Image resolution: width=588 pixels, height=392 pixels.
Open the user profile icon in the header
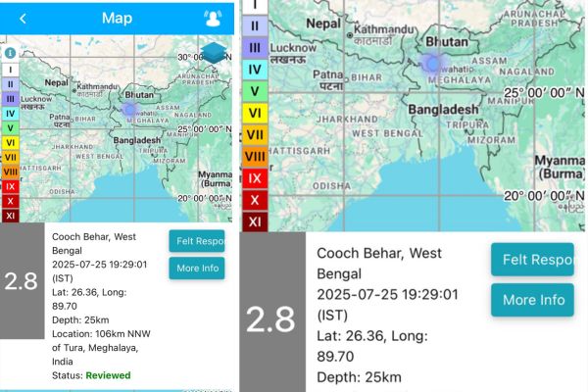coord(212,18)
